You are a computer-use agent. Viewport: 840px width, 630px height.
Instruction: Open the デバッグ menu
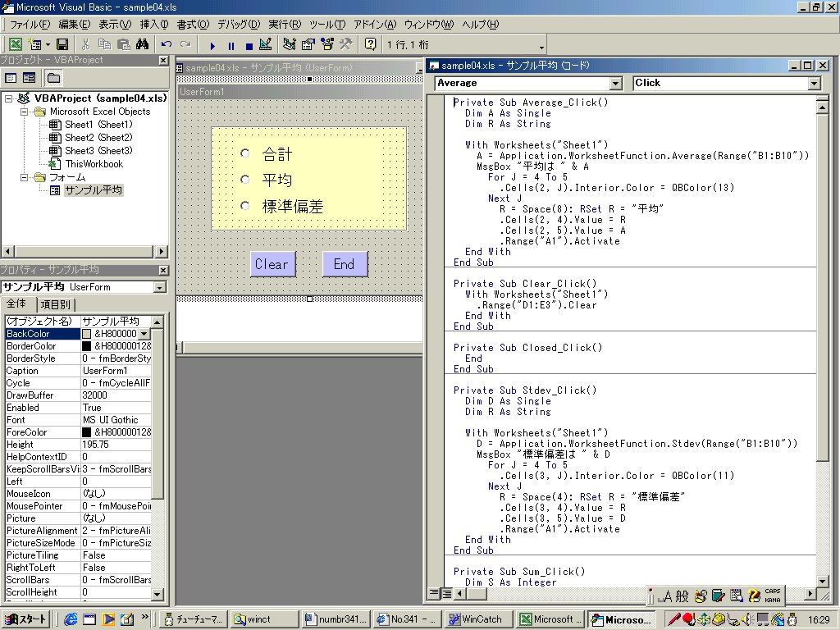238,24
